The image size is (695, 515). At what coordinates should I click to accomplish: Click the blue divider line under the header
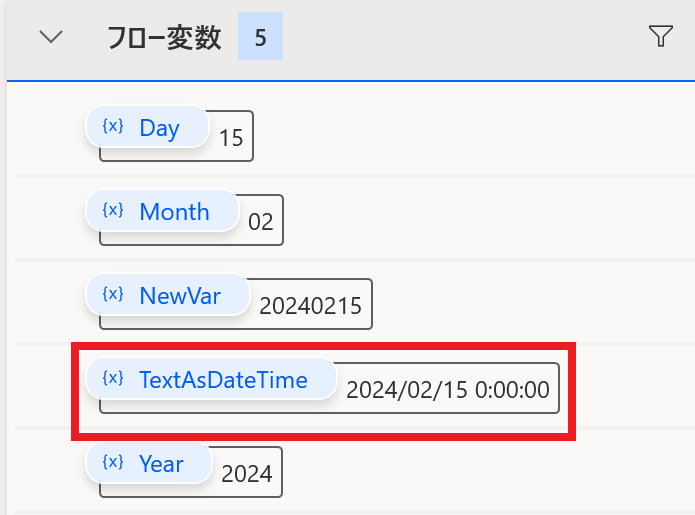(x=351, y=81)
